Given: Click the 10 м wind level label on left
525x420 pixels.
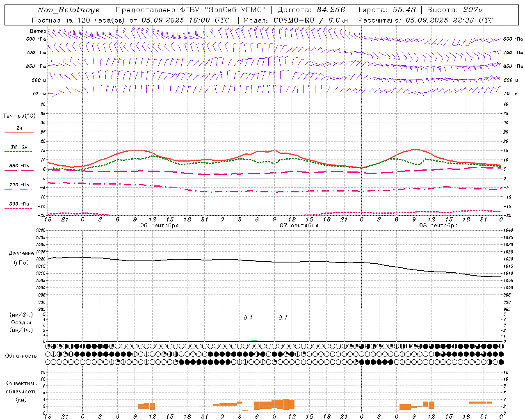Looking at the screenshot, I should pos(39,94).
